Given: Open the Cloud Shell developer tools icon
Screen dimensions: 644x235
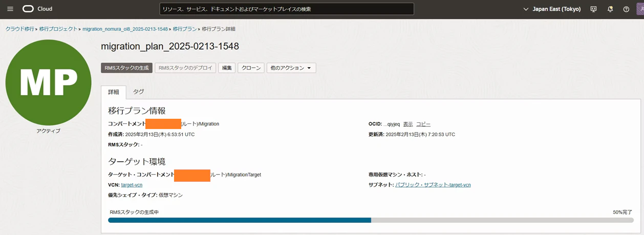Looking at the screenshot, I should click(x=593, y=9).
